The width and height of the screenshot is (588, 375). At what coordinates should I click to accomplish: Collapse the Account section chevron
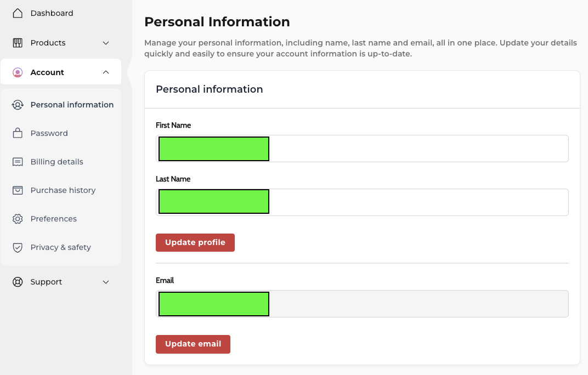point(106,72)
